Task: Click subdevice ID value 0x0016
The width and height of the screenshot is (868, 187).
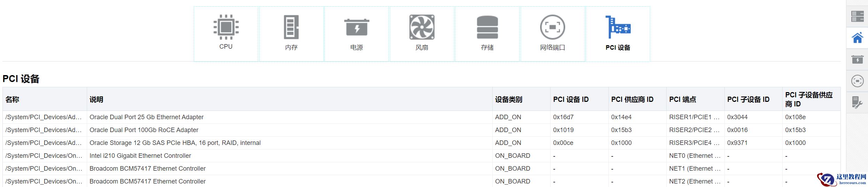Action: tap(737, 130)
